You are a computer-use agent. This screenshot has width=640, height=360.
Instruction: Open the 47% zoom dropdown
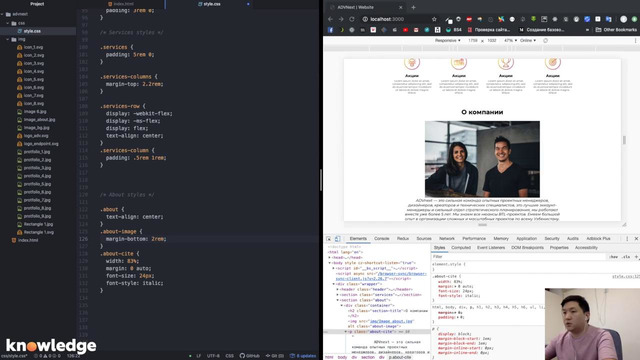click(510, 40)
